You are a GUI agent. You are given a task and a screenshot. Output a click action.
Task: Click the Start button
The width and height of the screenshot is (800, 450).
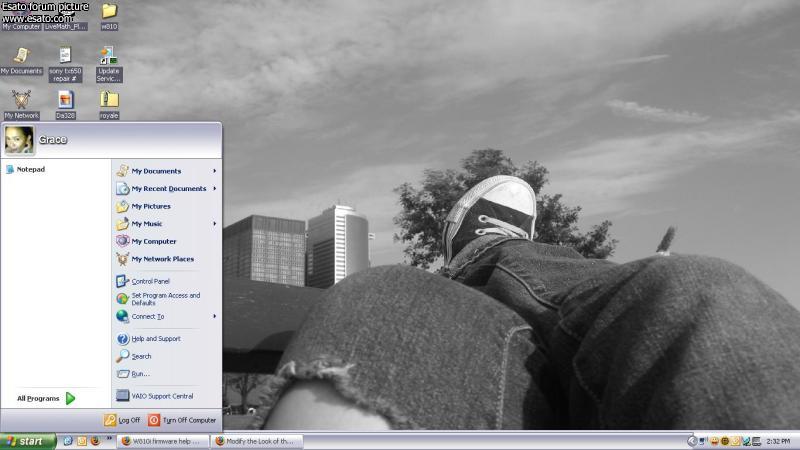28,441
